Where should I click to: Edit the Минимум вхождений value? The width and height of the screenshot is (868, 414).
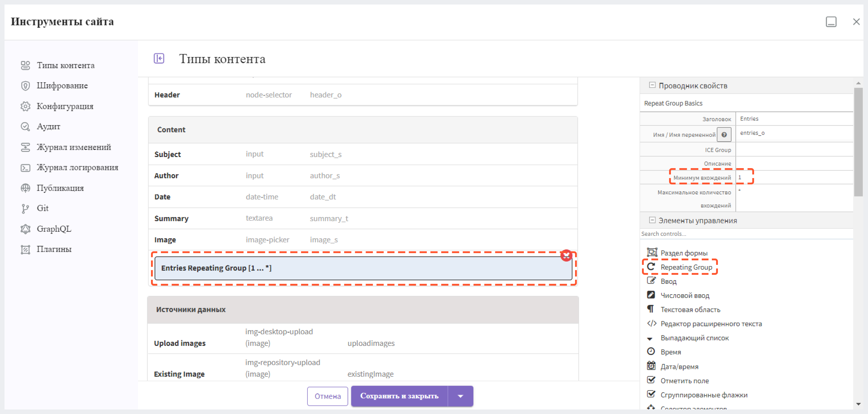[794, 177]
